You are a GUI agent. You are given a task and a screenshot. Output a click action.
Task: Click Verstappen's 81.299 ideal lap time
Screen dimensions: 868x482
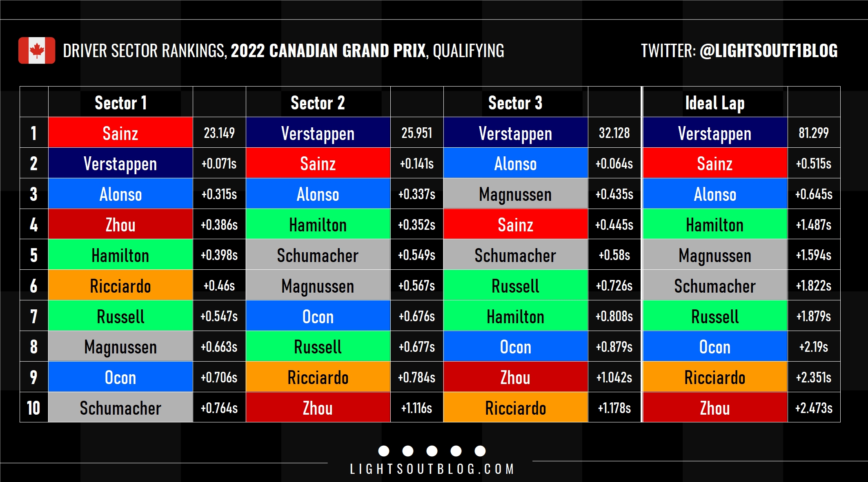tap(814, 133)
